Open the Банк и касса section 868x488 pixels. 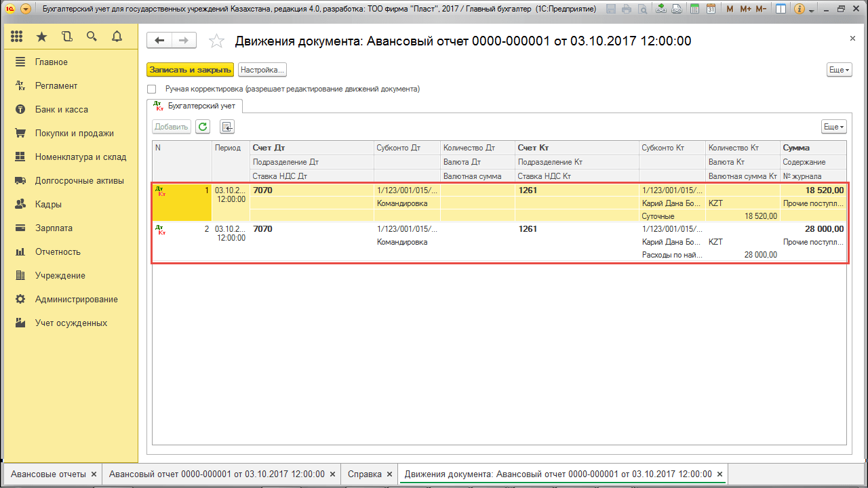pos(61,110)
